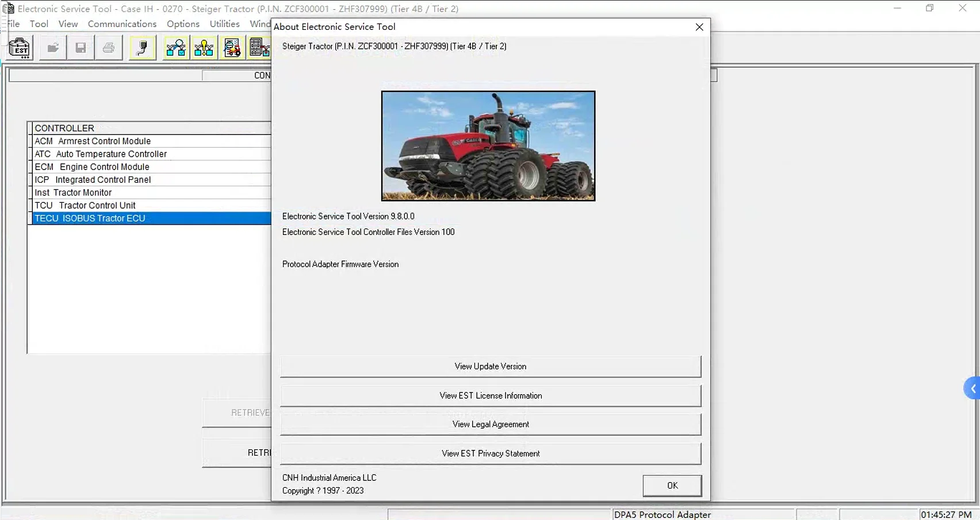Viewport: 980px width, 520px height.
Task: Open the File menu
Action: click(x=13, y=24)
